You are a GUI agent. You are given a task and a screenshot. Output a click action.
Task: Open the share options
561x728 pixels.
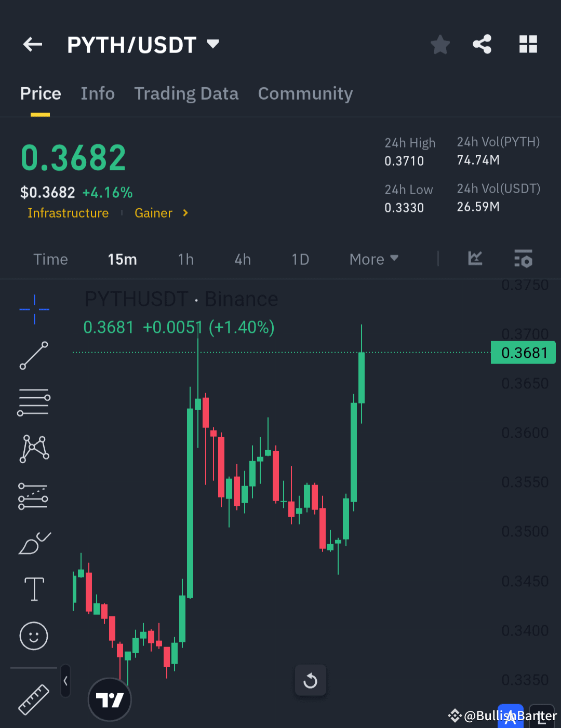pyautogui.click(x=482, y=45)
